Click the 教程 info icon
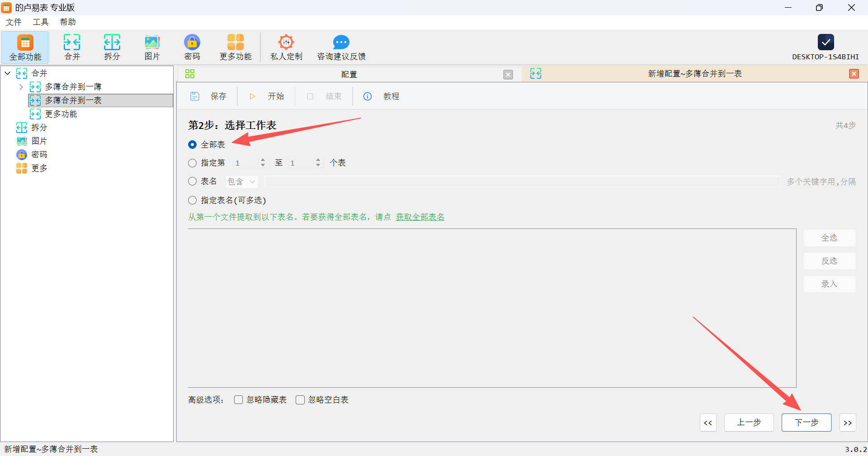Image resolution: width=868 pixels, height=456 pixels. (x=368, y=96)
